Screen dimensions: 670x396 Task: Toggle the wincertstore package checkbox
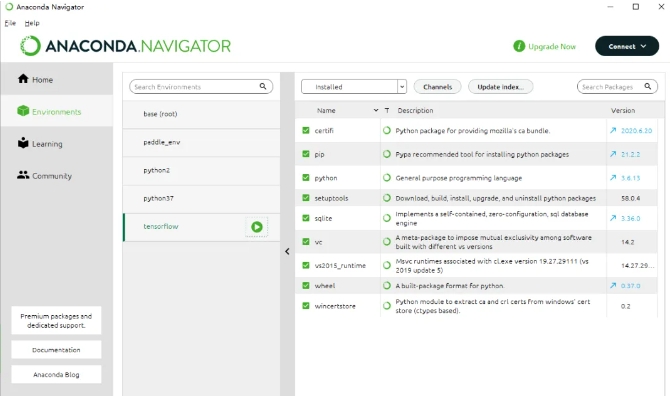[x=306, y=306]
